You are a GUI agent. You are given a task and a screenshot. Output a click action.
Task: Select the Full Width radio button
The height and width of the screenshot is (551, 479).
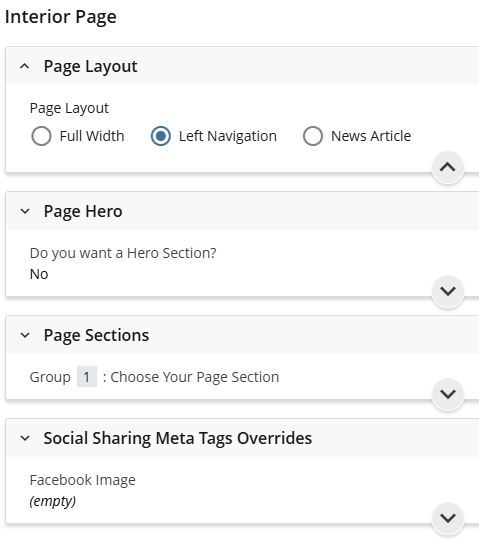point(41,136)
